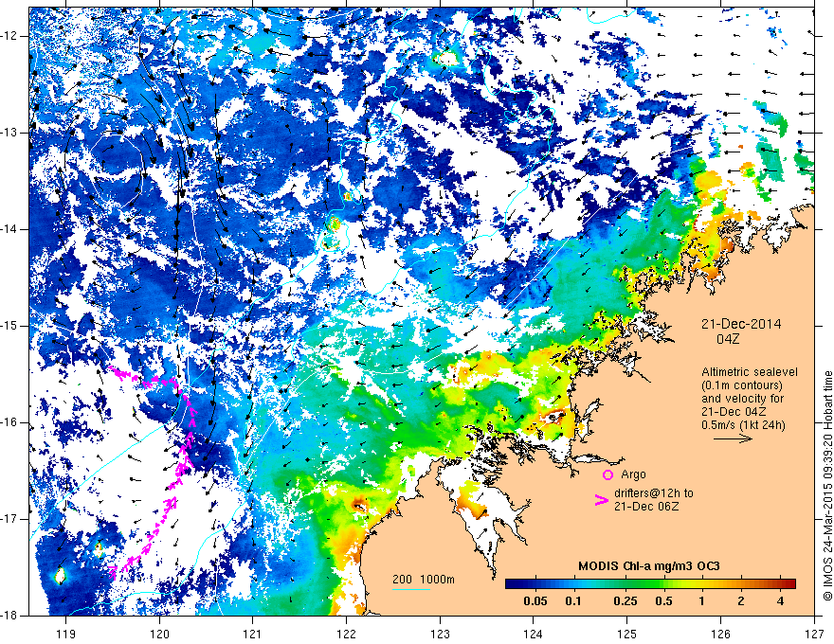Click the longitude axis label '126'
Viewport: 834px width, 644px height.
pyautogui.click(x=720, y=634)
